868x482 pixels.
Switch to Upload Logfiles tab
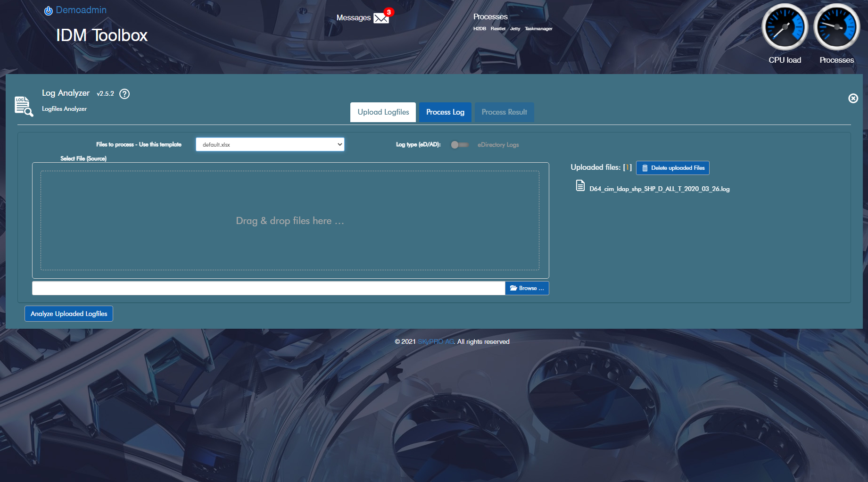coord(383,112)
